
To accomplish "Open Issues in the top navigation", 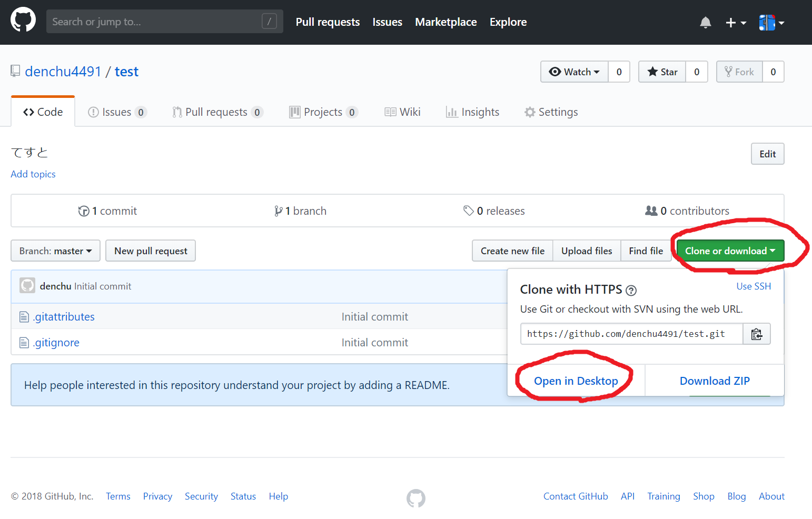I will click(x=387, y=22).
